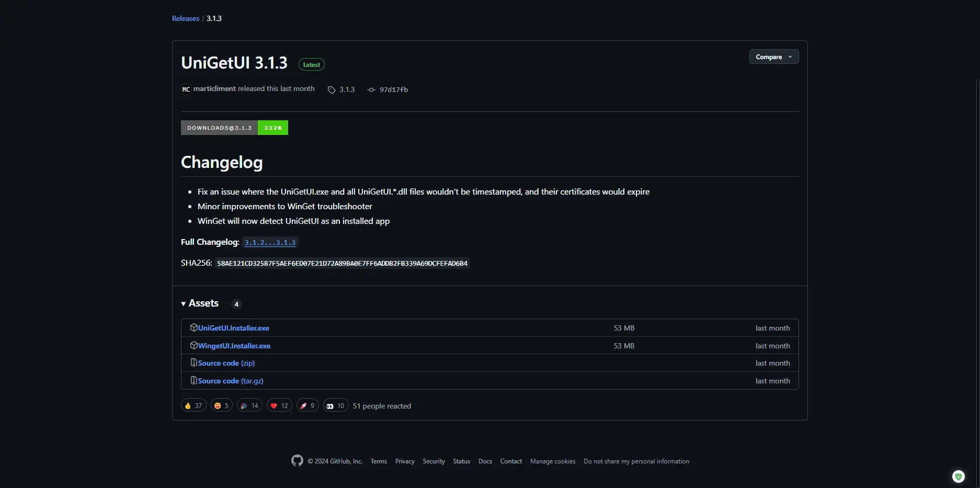The image size is (980, 488).
Task: Open the Releases breadcrumb link
Action: pos(186,18)
